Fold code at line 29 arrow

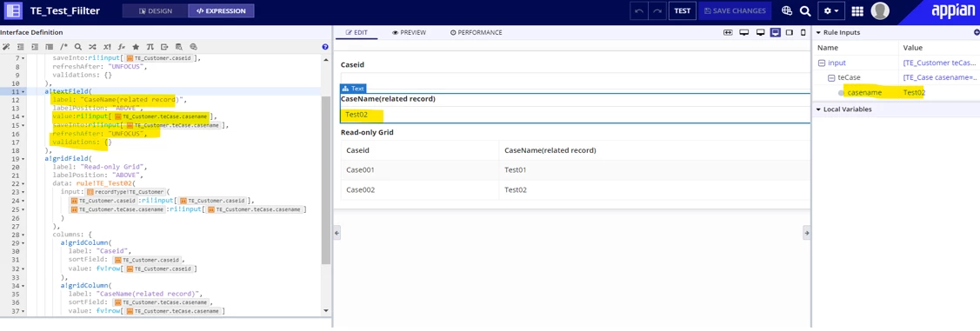tap(23, 242)
